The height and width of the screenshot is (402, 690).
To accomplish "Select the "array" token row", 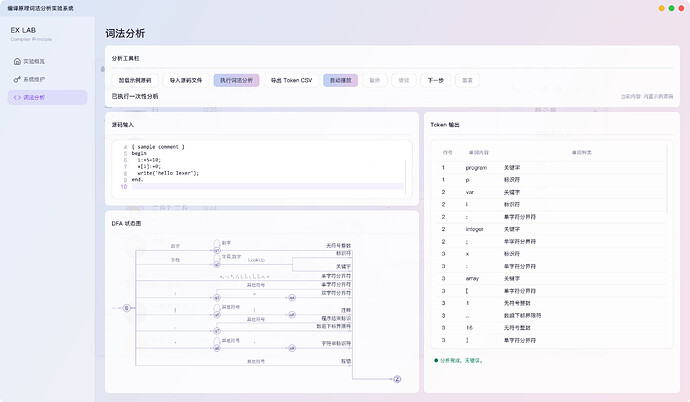I will point(552,278).
